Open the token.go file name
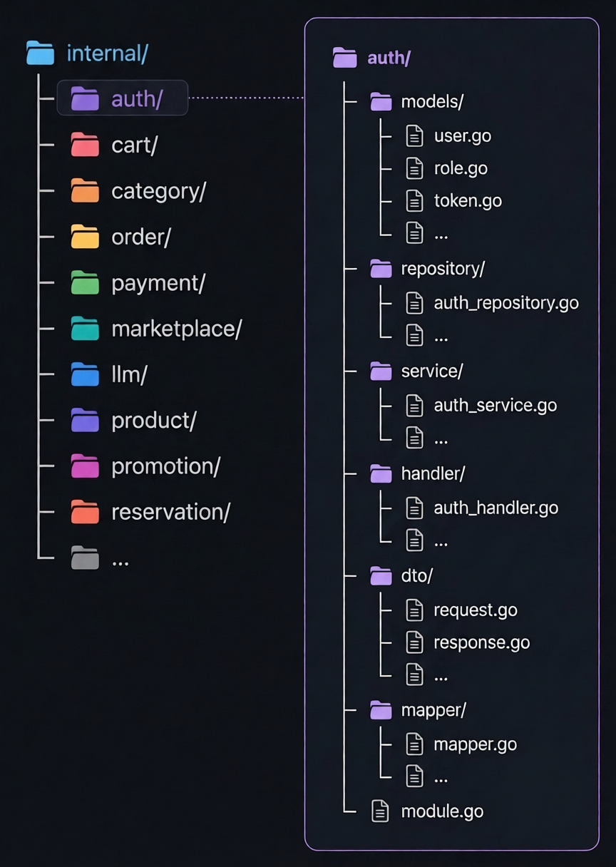The width and height of the screenshot is (616, 867). [468, 201]
